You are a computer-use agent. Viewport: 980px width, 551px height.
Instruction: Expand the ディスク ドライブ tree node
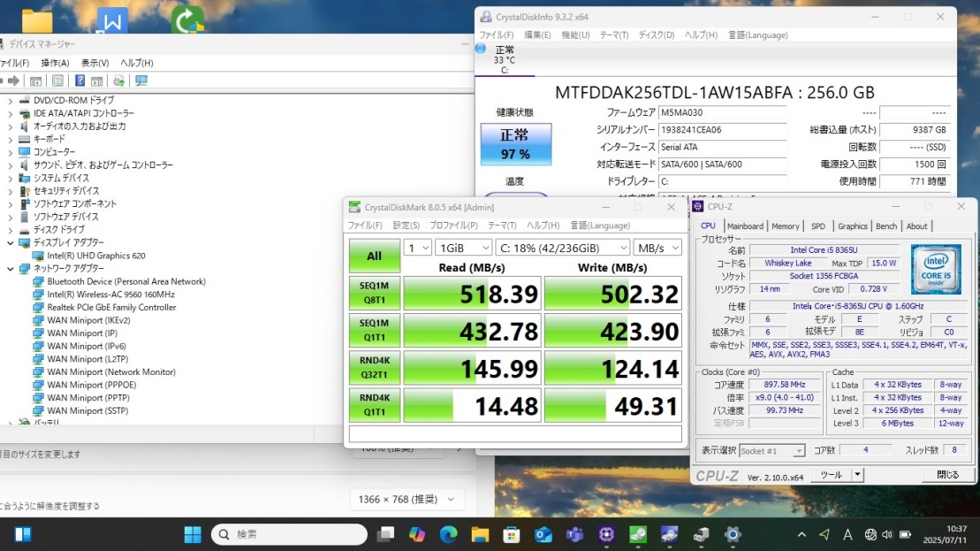point(10,230)
